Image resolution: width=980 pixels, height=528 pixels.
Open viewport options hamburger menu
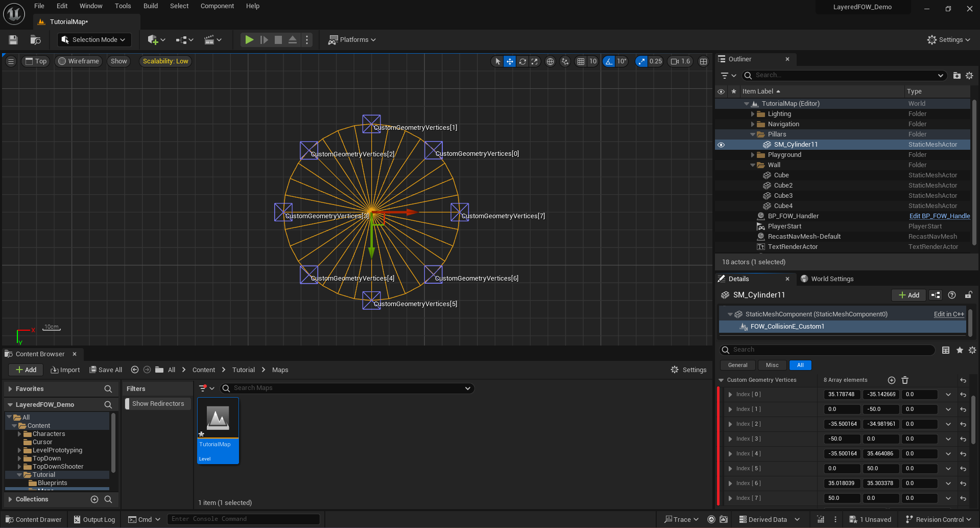(11, 61)
